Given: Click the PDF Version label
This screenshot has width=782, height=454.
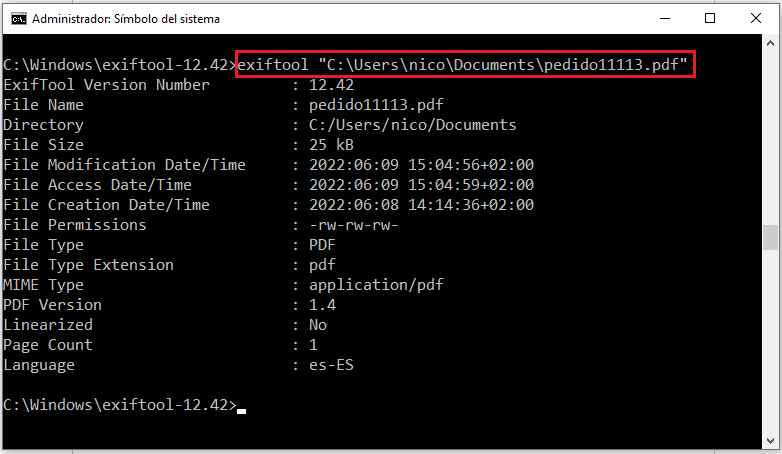Looking at the screenshot, I should click(52, 304).
